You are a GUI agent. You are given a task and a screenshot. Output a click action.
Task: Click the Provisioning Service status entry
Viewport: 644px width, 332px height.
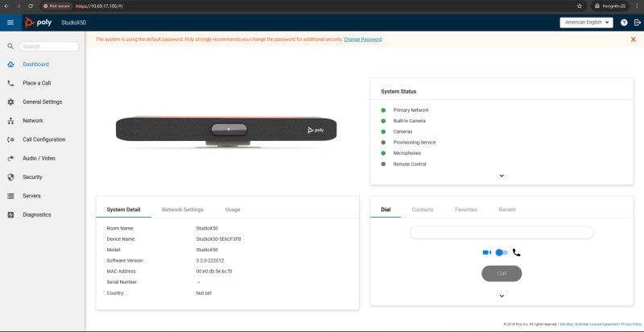[415, 142]
